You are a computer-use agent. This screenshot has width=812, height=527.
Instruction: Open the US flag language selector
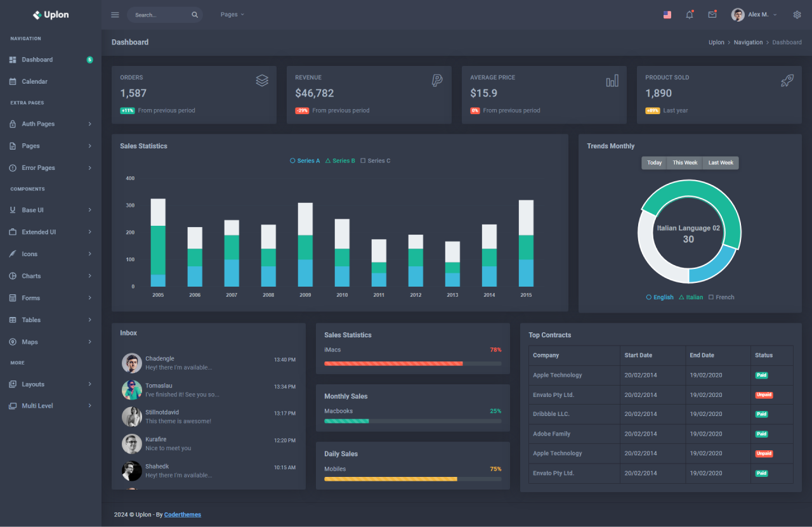click(667, 15)
